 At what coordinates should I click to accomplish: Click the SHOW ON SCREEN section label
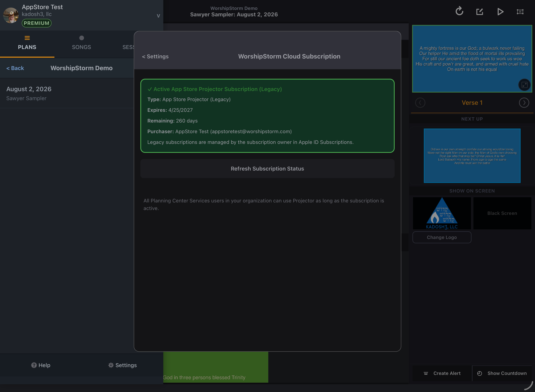coord(472,191)
